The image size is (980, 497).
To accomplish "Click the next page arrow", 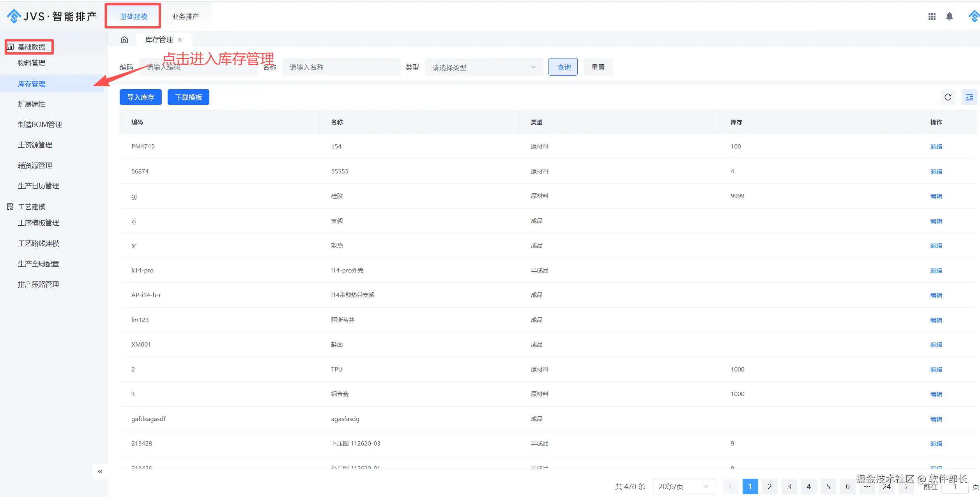I will click(906, 486).
